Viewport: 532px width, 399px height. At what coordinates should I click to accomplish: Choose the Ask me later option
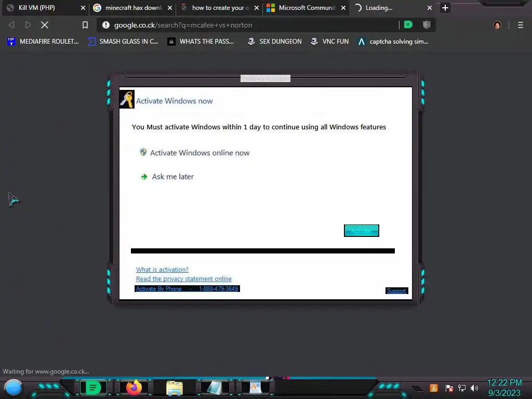172,177
